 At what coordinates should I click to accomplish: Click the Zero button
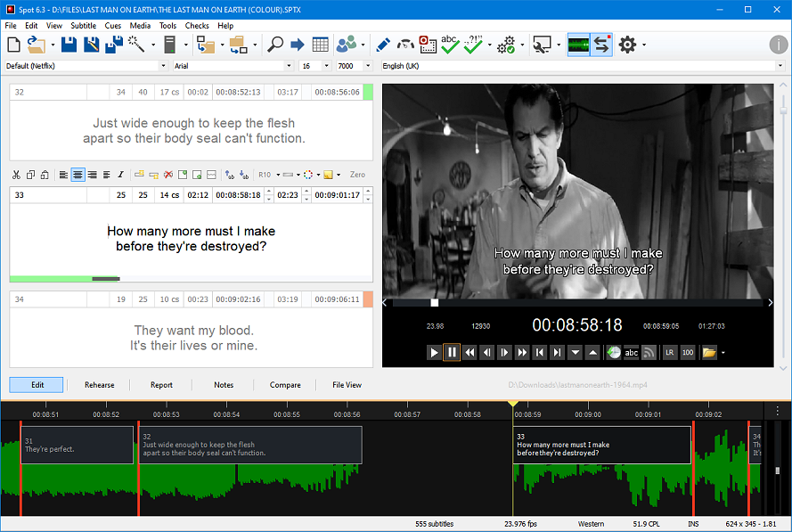point(357,175)
